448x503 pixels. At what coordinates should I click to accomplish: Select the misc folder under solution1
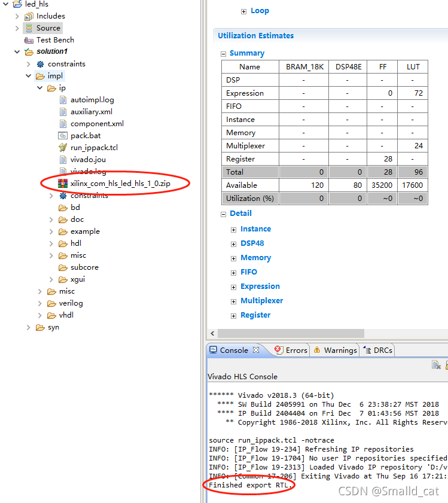click(67, 291)
